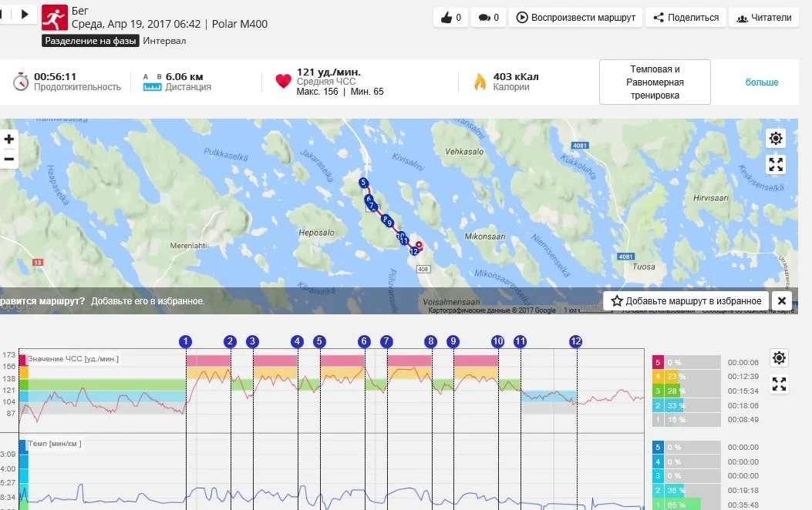Expand map to fullscreen
The image size is (812, 510).
pos(776,165)
